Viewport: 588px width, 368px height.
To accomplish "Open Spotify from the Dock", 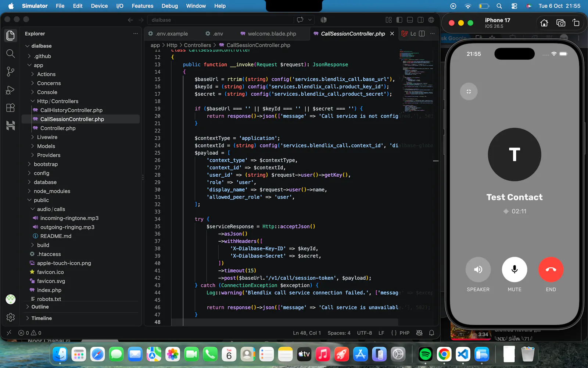I will (425, 354).
